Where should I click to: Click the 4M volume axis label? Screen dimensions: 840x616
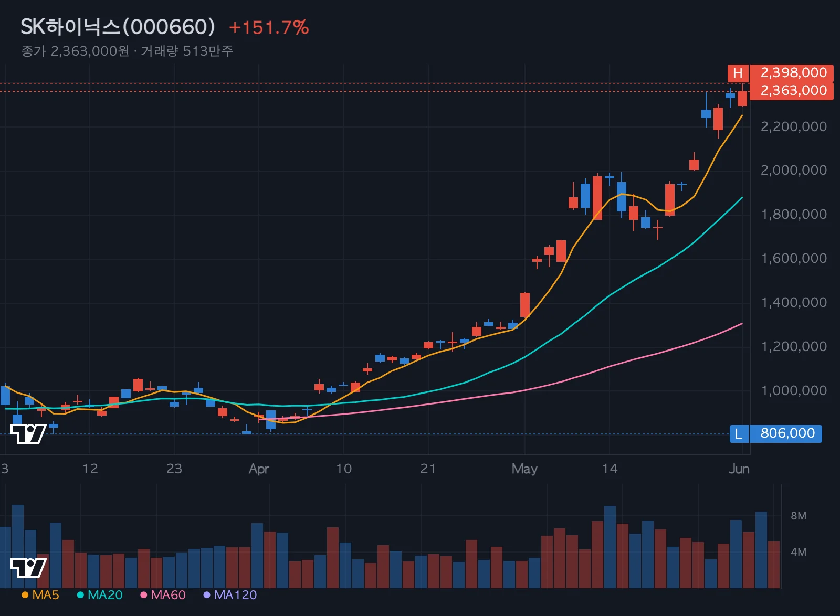pyautogui.click(x=799, y=552)
